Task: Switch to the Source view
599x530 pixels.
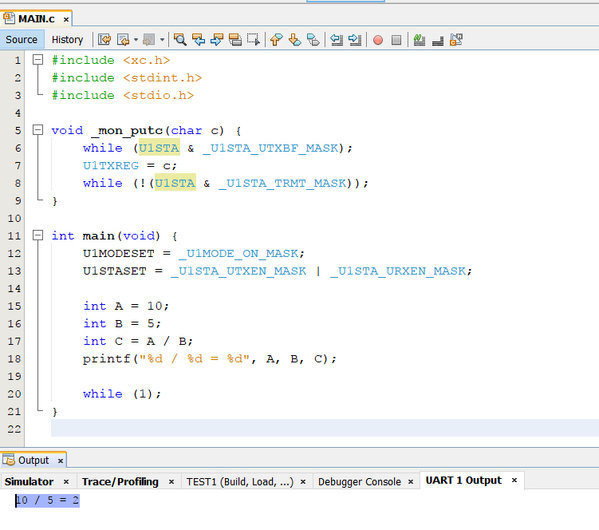Action: click(x=21, y=39)
